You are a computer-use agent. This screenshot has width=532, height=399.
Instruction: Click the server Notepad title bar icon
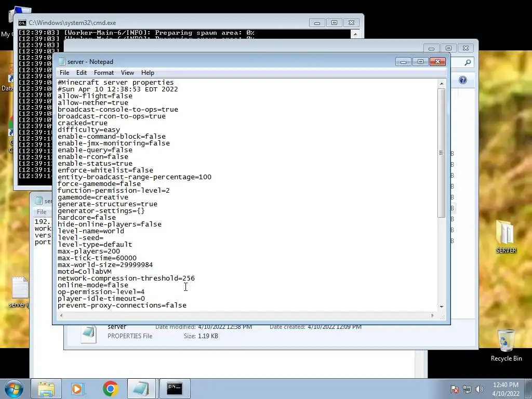(62, 61)
